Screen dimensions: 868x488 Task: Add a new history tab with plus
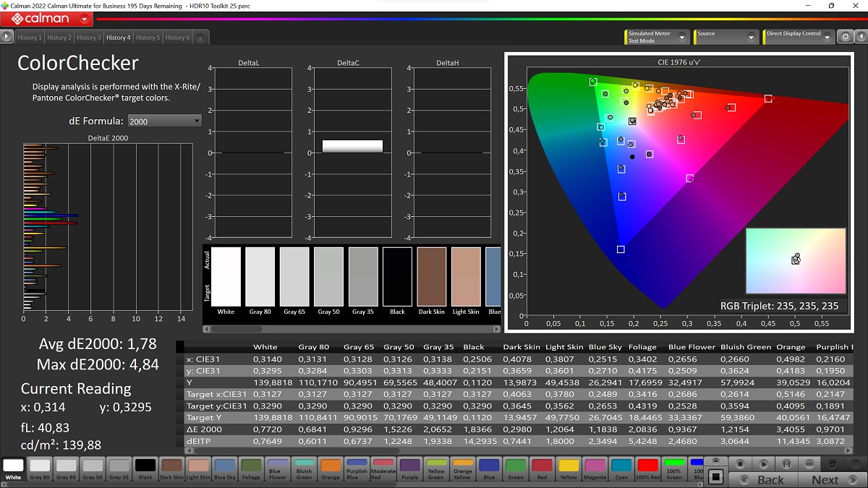click(x=200, y=38)
